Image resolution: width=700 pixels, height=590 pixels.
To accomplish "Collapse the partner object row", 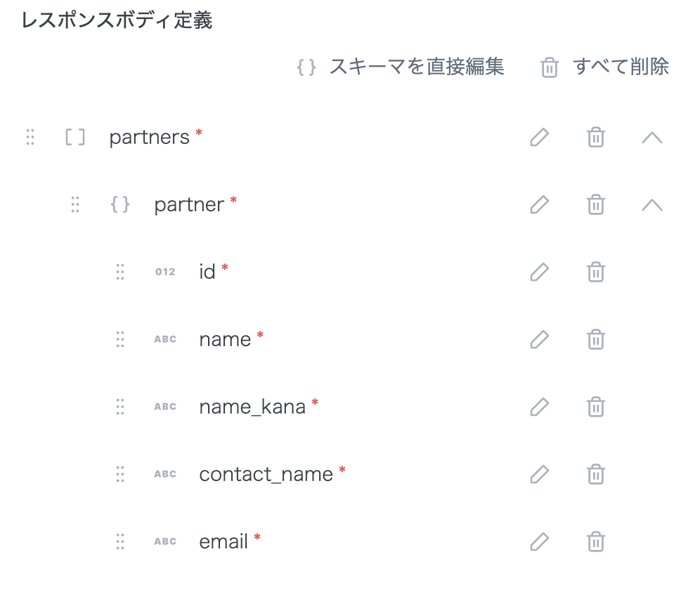I will coord(652,204).
